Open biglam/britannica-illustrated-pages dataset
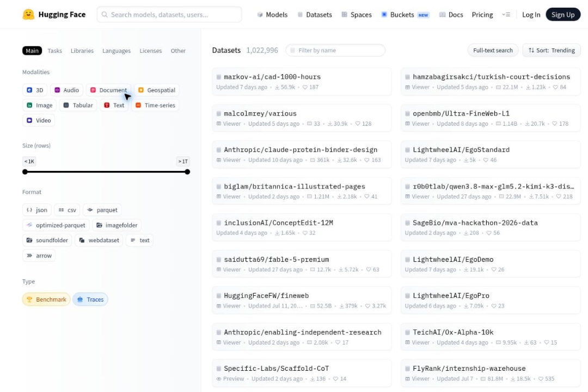The image size is (588, 392). [302, 191]
